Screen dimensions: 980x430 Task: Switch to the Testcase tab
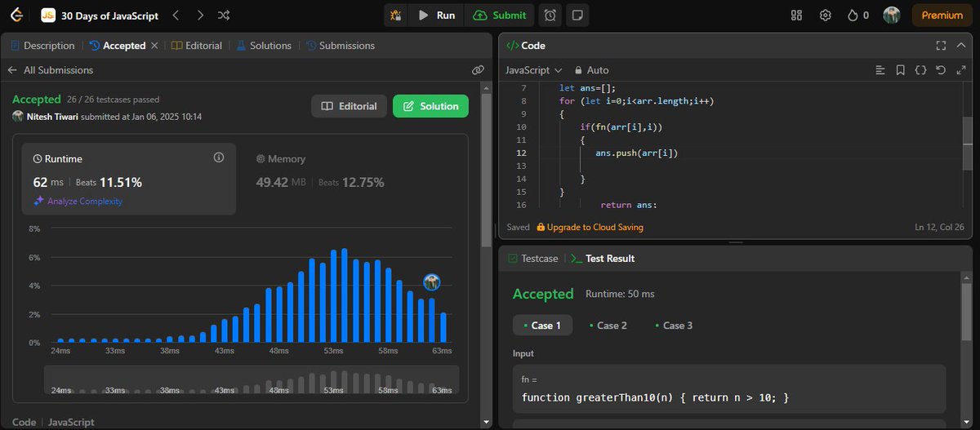pos(532,258)
